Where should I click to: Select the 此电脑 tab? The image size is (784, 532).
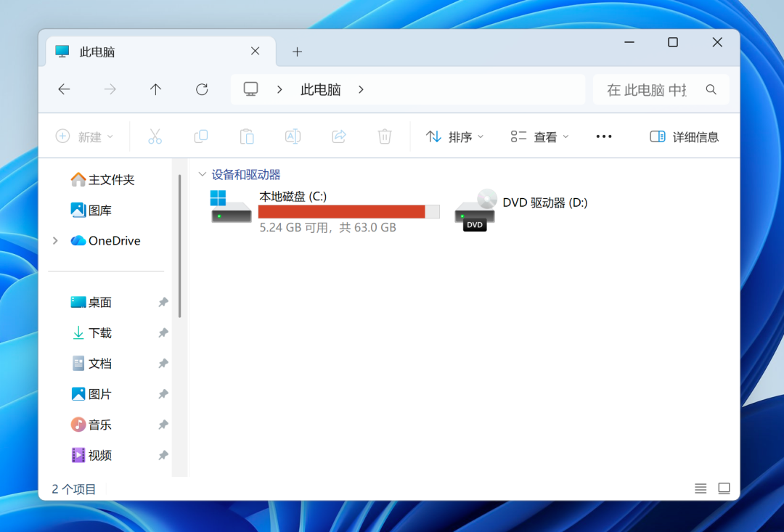160,52
